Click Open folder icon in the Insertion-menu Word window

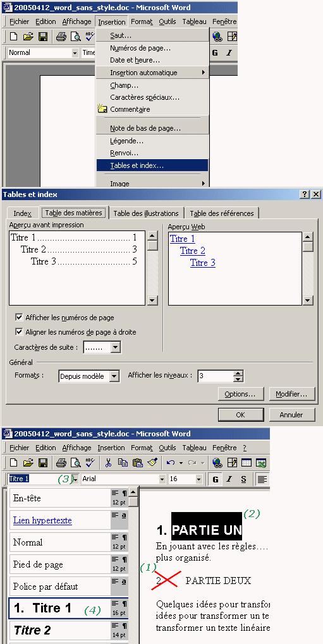[x=28, y=37]
